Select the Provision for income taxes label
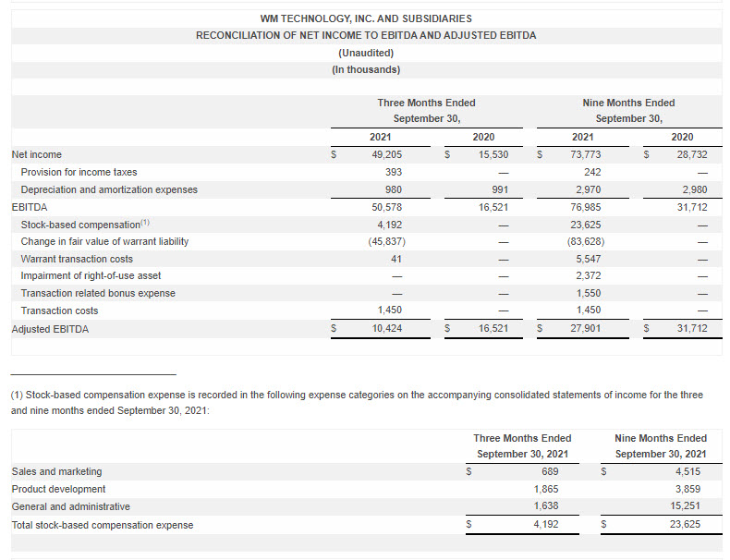730x560 pixels. point(79,172)
